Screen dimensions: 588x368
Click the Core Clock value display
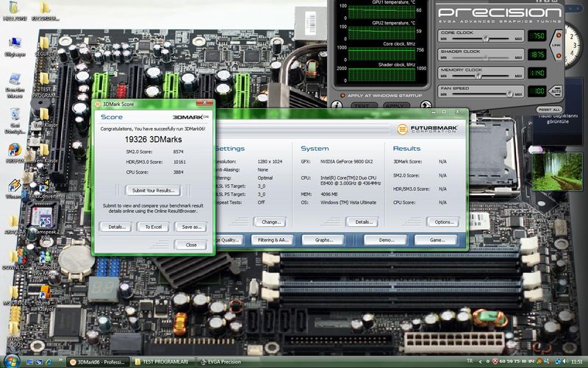(x=537, y=36)
